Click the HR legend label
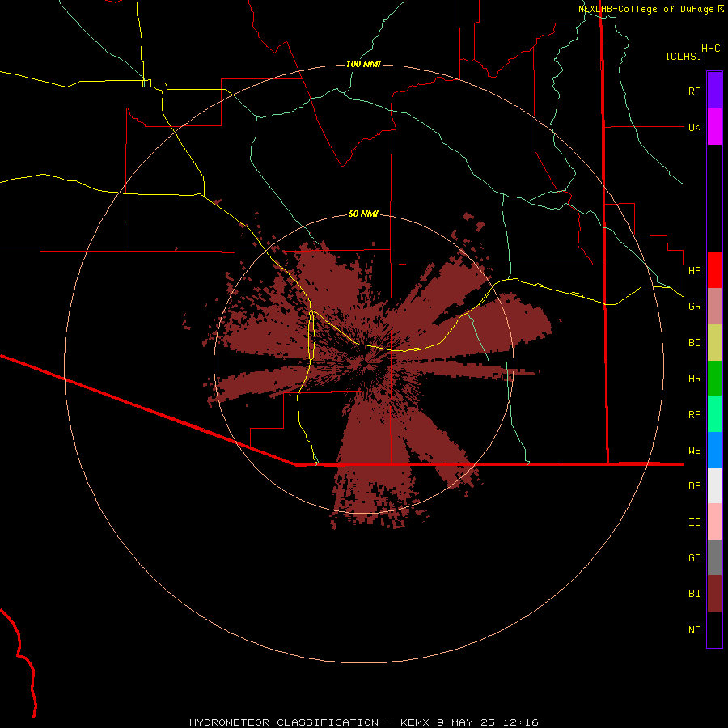The image size is (728, 728). [x=694, y=379]
